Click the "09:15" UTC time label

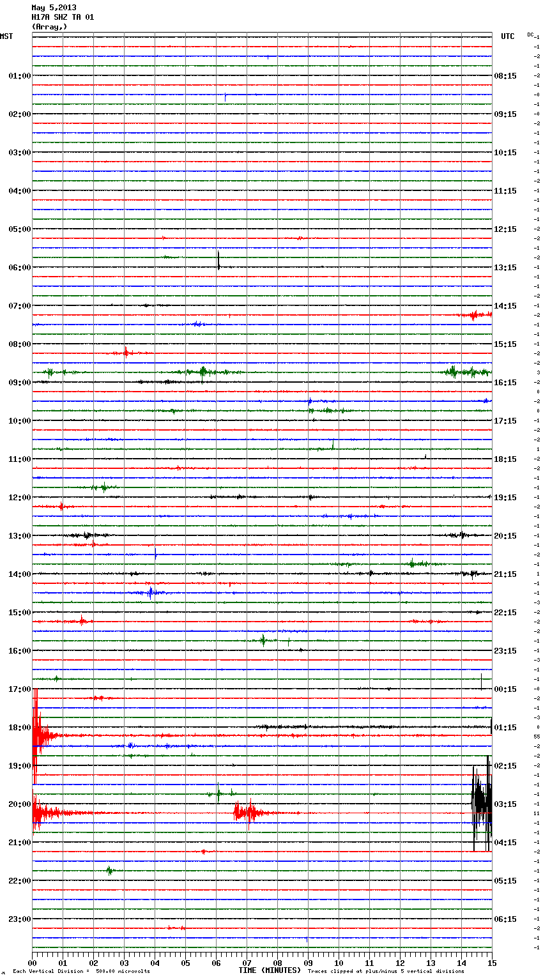(x=505, y=114)
